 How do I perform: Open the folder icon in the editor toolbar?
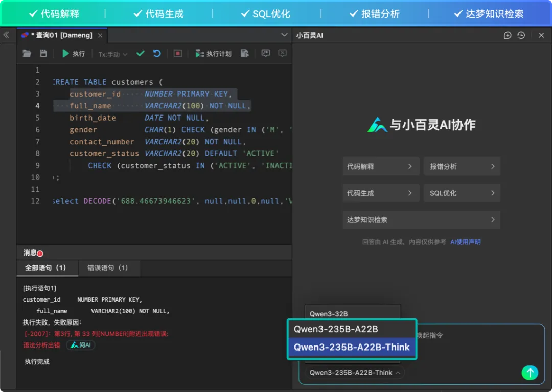pos(27,54)
